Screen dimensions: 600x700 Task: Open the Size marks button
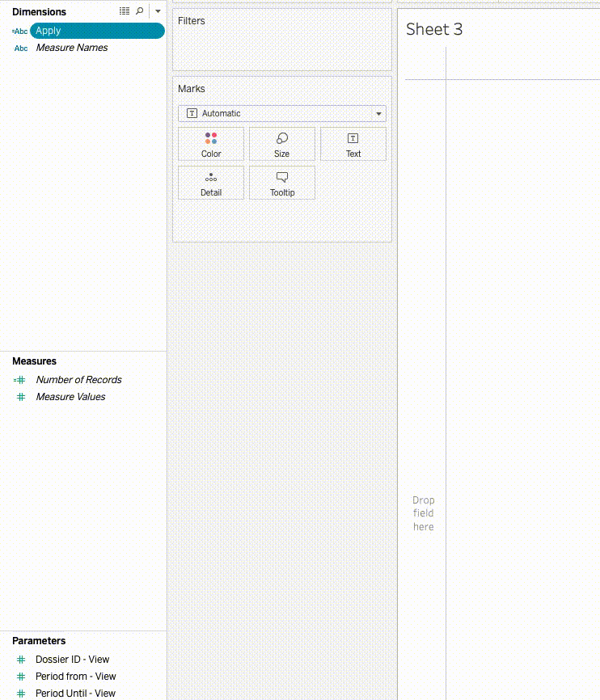coord(281,144)
